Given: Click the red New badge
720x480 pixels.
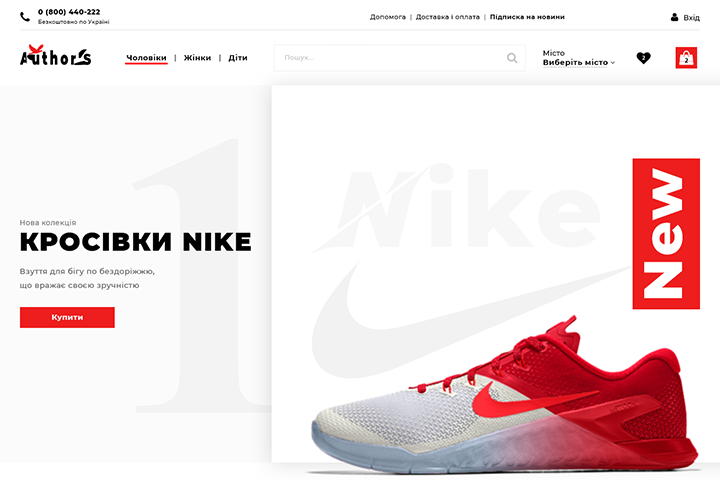Looking at the screenshot, I should click(x=666, y=234).
